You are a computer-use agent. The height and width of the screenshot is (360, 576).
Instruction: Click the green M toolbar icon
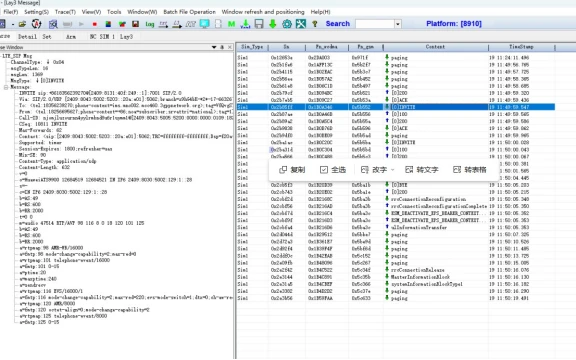pyautogui.click(x=231, y=24)
